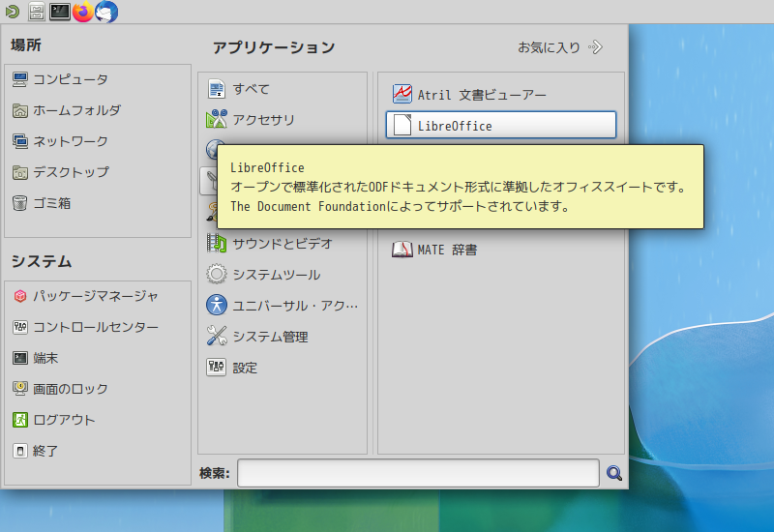Click the コントロールセンター text label

[x=96, y=327]
